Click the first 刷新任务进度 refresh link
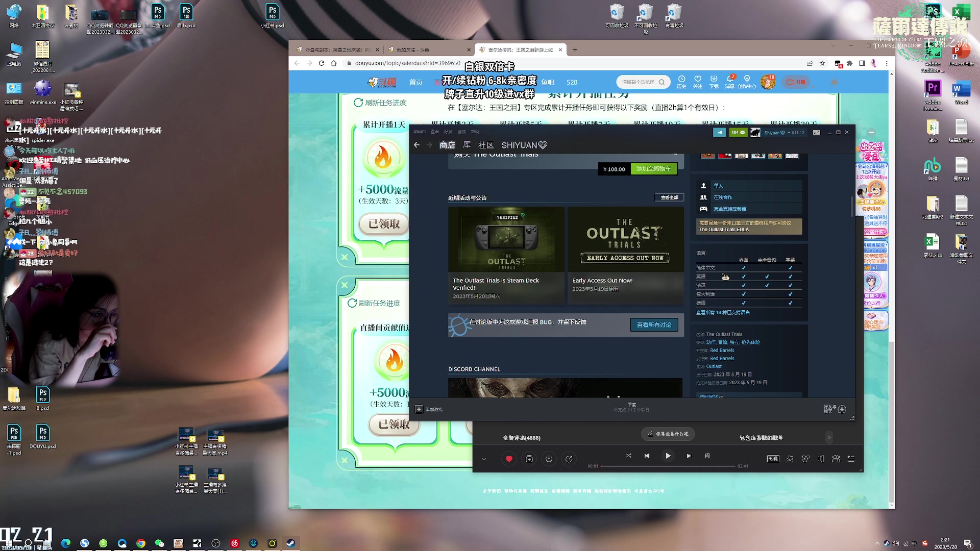980x551 pixels. (380, 103)
